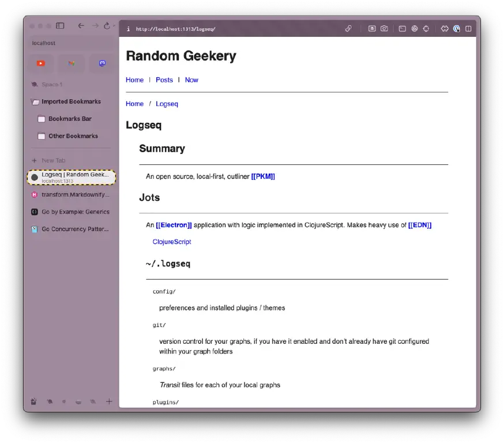Reload the page with the refresh icon

pos(107,26)
